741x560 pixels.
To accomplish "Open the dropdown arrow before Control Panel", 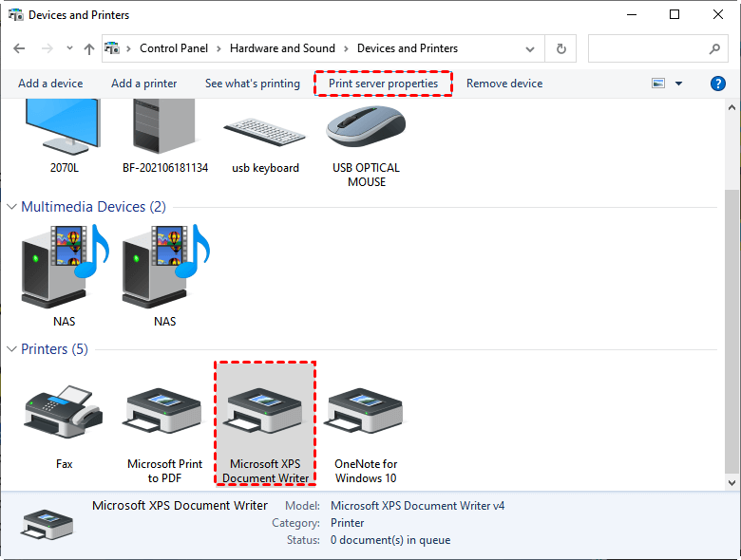I will click(128, 48).
